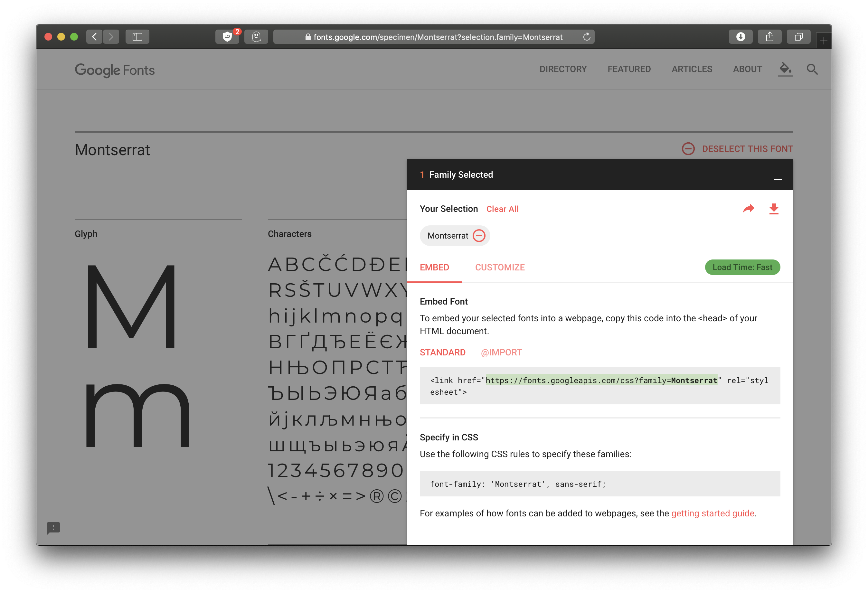Open the feedback icon in bottom-left corner
868x593 pixels.
[53, 528]
